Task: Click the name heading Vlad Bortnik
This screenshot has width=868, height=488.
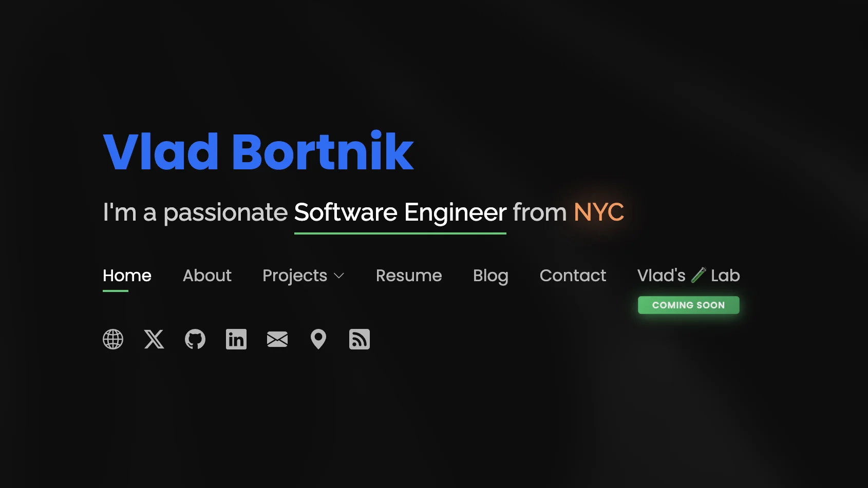Action: (258, 151)
